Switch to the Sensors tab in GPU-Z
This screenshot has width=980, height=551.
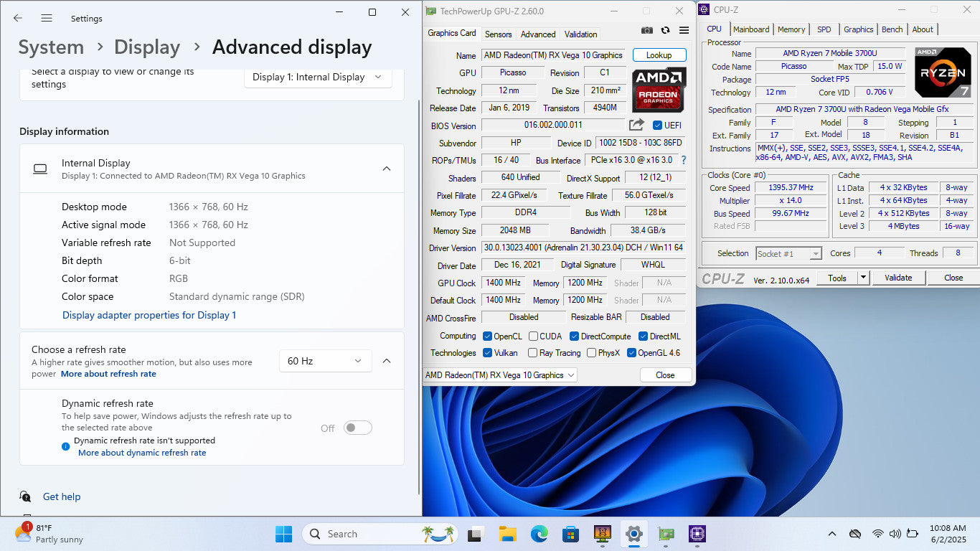pyautogui.click(x=498, y=34)
